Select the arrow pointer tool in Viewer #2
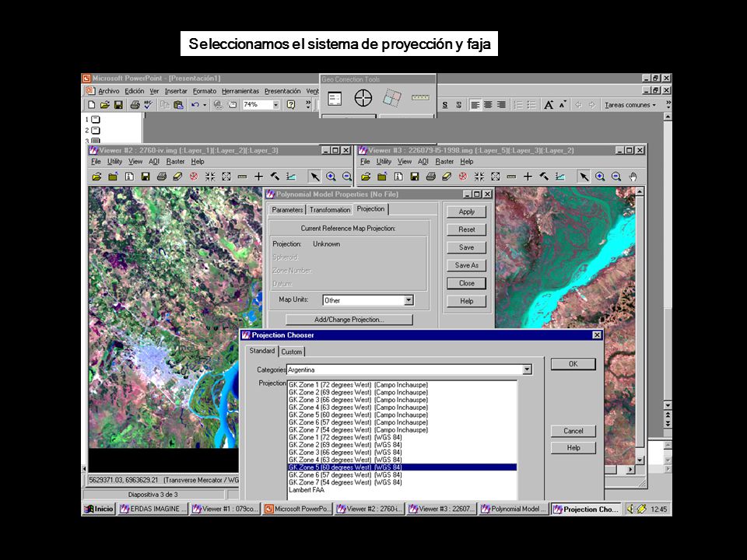This screenshot has height=560, width=747. click(315, 177)
